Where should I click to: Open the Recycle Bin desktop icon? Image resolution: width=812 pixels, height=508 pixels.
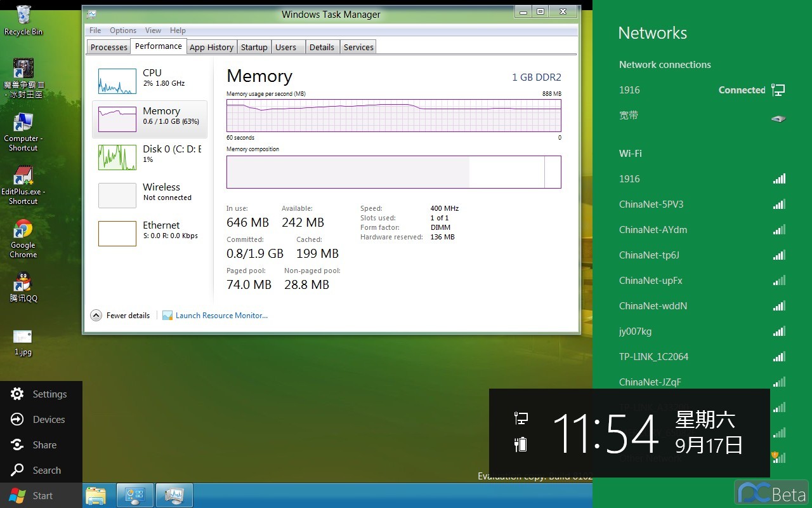coord(23,20)
